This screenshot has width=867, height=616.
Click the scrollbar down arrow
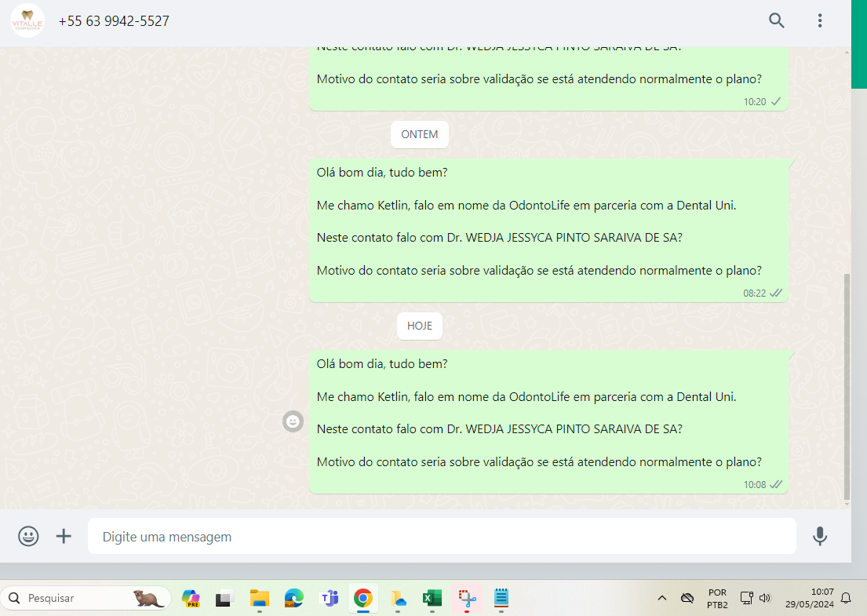[847, 504]
